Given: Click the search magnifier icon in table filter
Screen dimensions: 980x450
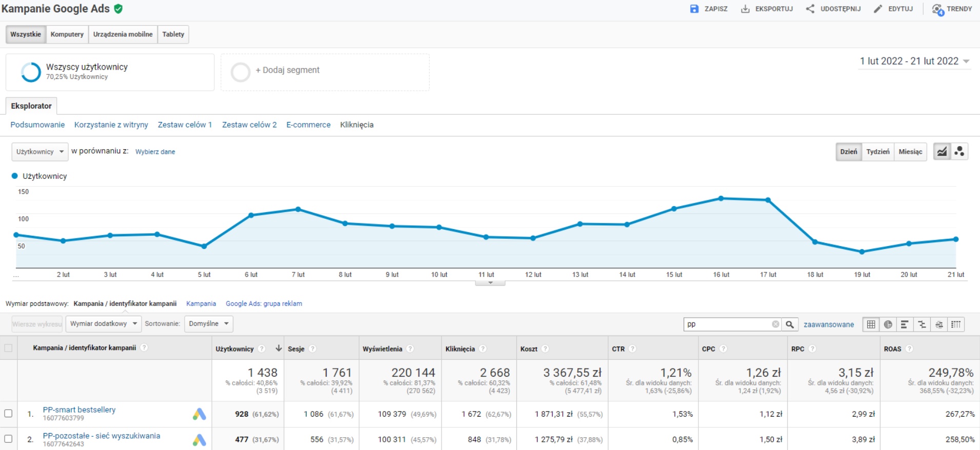Looking at the screenshot, I should coord(790,324).
